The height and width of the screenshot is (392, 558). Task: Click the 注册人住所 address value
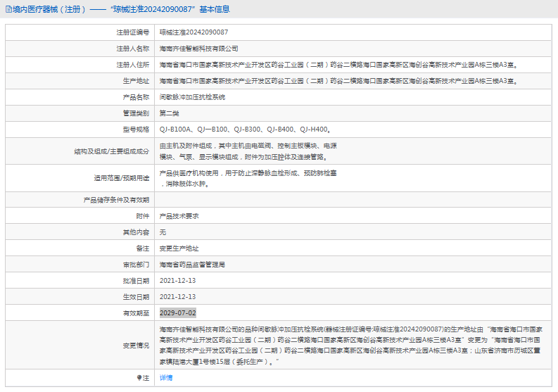pyautogui.click(x=338, y=65)
